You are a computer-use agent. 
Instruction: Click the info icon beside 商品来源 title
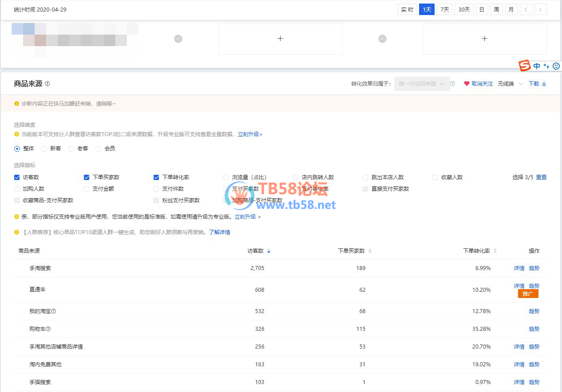point(47,84)
